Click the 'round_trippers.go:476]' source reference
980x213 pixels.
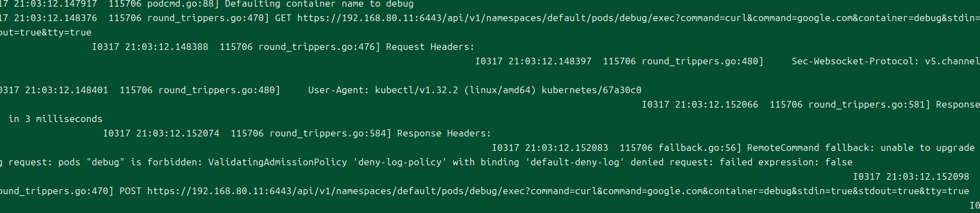coord(319,47)
